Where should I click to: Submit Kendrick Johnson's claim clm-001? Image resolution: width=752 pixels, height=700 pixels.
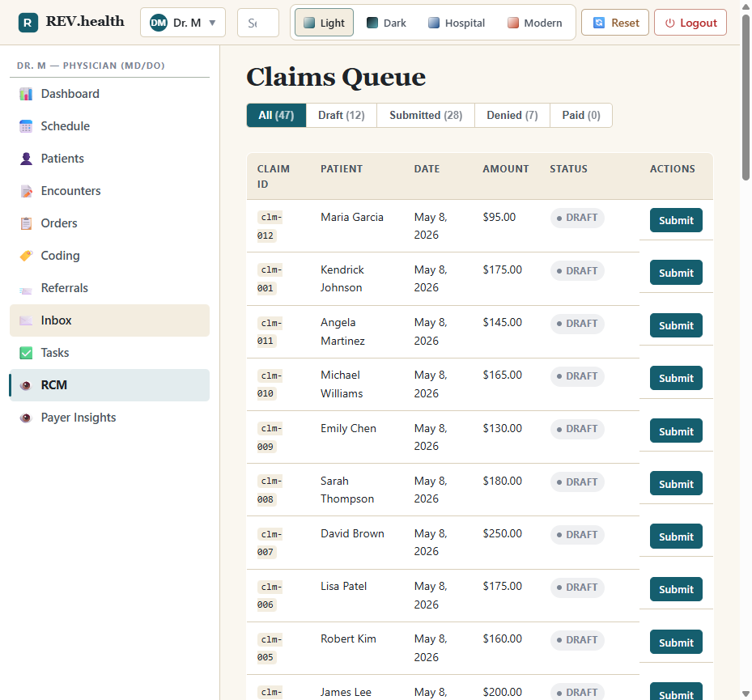[676, 273]
